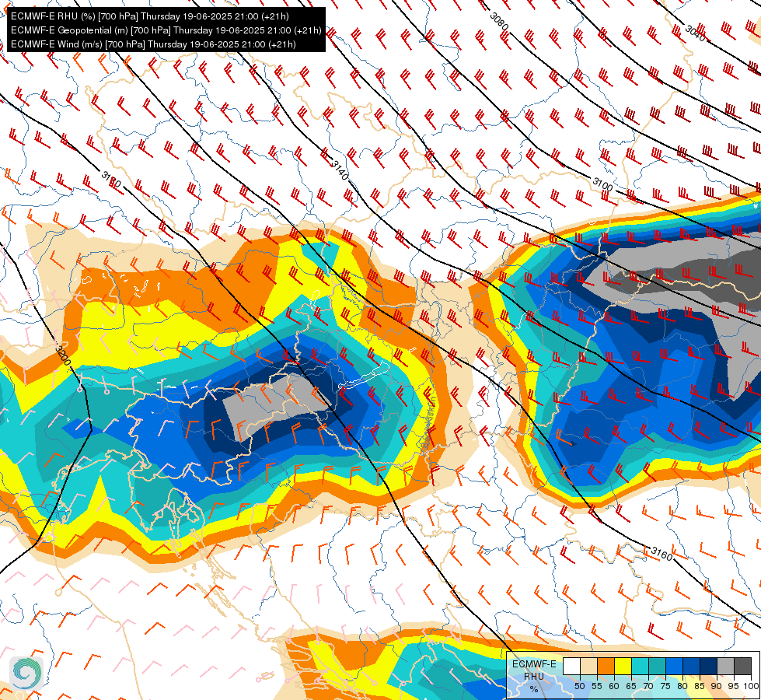
Task: Select the ECMWF-E RHU (%) title line
Action: pyautogui.click(x=149, y=16)
